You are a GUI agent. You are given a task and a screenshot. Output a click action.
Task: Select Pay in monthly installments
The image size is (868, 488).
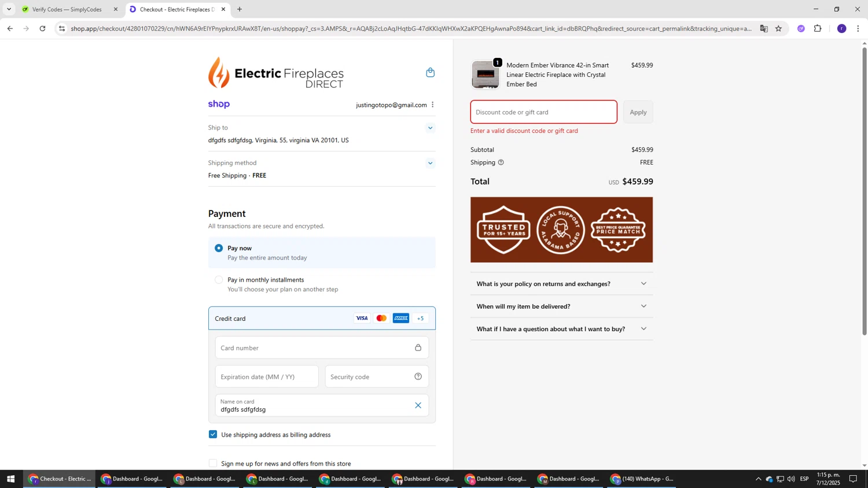coord(219,280)
